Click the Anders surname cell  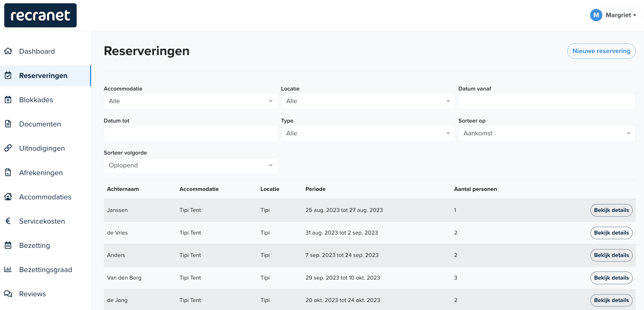click(x=116, y=255)
